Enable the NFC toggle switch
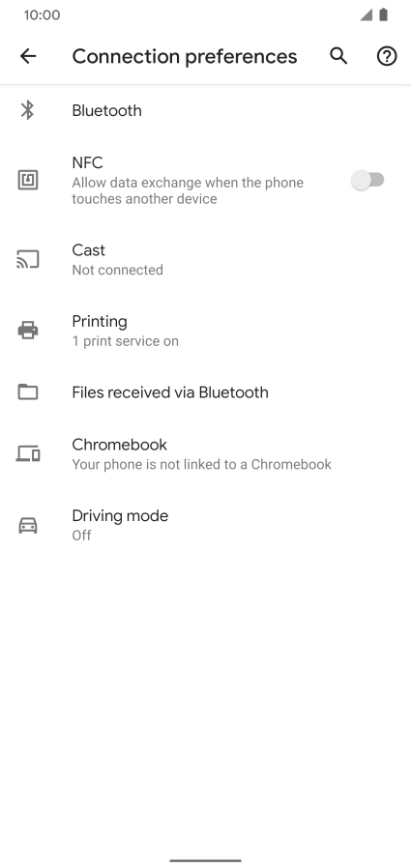Screen dimensions: 411x868 click(x=367, y=180)
